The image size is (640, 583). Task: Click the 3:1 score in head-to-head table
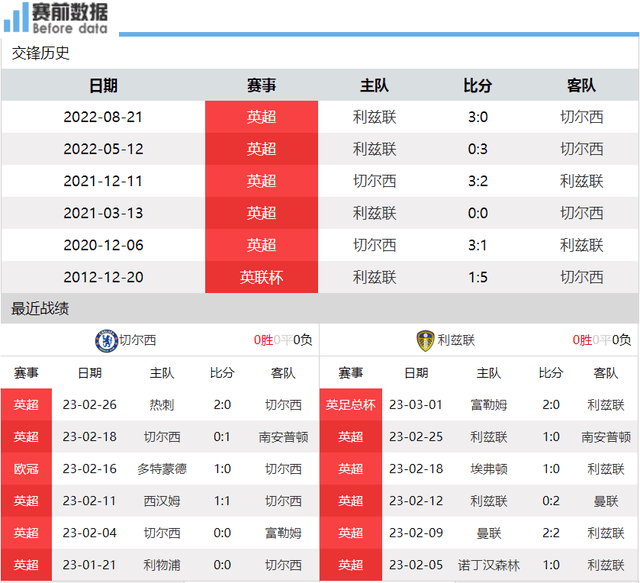[x=478, y=245]
